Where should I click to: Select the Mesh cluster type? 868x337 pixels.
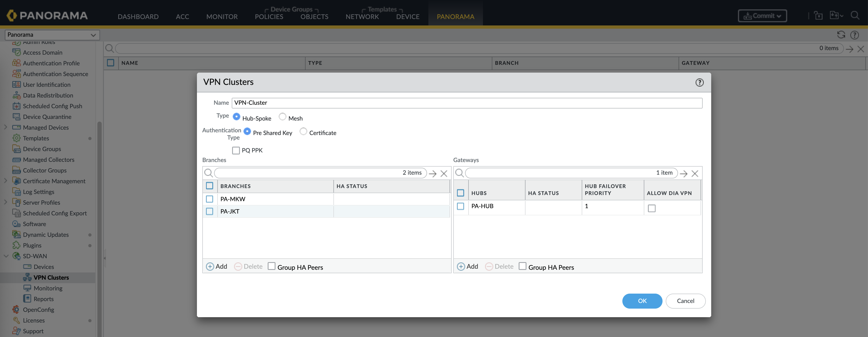tap(282, 117)
